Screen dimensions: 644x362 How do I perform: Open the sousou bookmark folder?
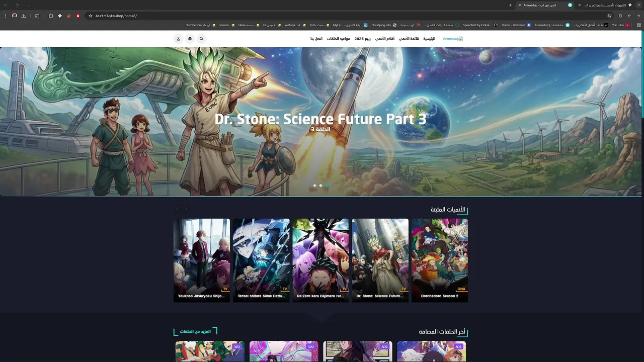tap(226, 25)
